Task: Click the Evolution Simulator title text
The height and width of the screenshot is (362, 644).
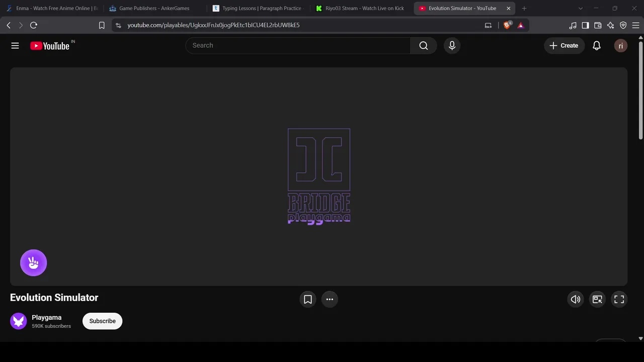Action: click(x=54, y=298)
